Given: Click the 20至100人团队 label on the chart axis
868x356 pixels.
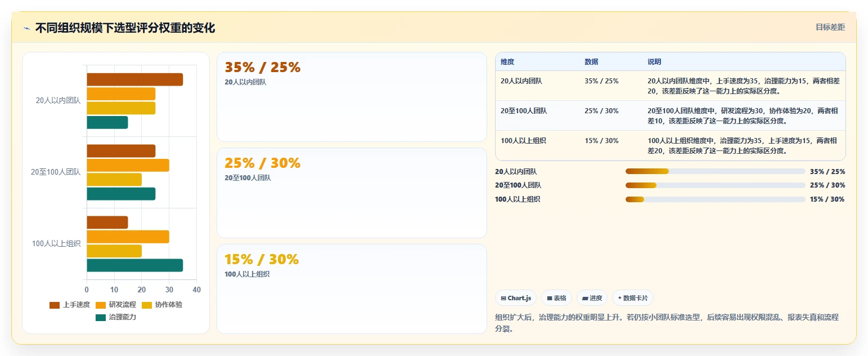Looking at the screenshot, I should point(56,172).
